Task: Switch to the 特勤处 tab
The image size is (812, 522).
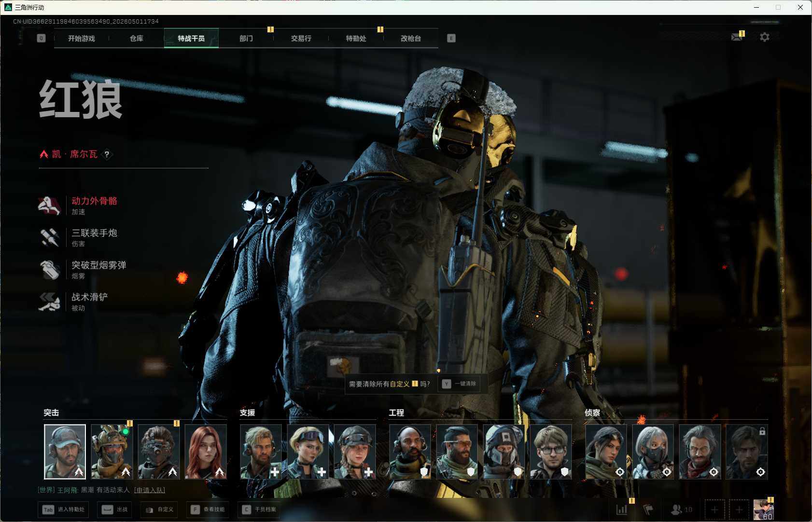Action: click(356, 38)
